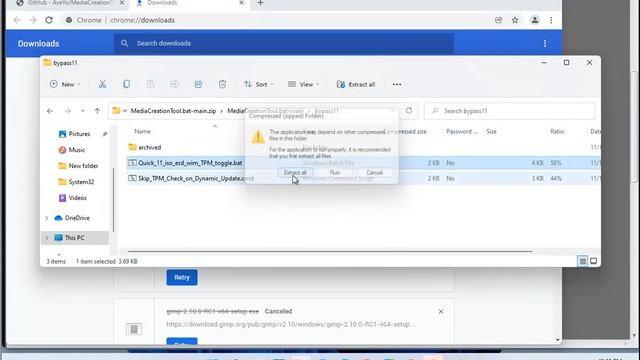Click the Delete trash icon in Explorer
The image size is (640, 360).
point(222,84)
